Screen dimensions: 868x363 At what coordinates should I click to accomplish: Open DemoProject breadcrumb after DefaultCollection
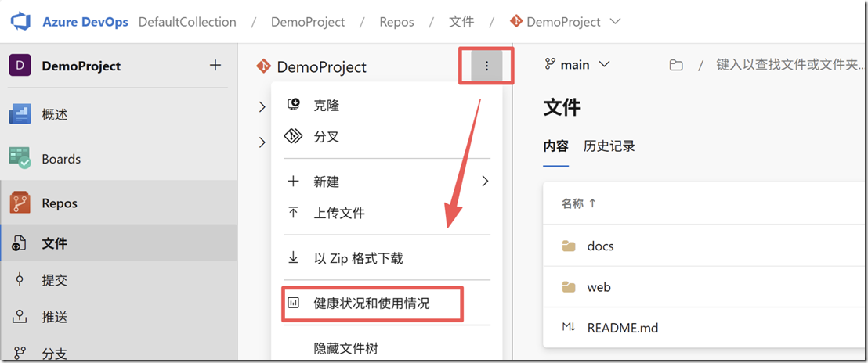[x=308, y=22]
